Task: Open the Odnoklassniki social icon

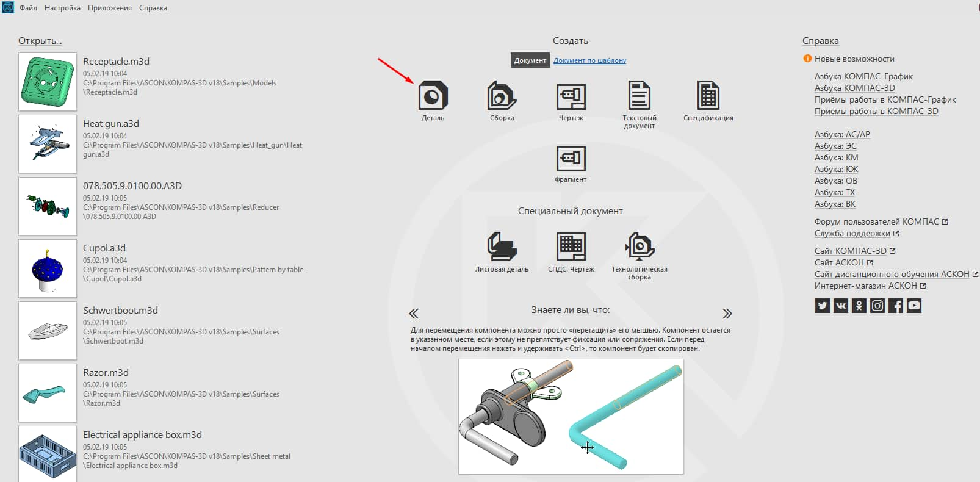Action: (859, 306)
